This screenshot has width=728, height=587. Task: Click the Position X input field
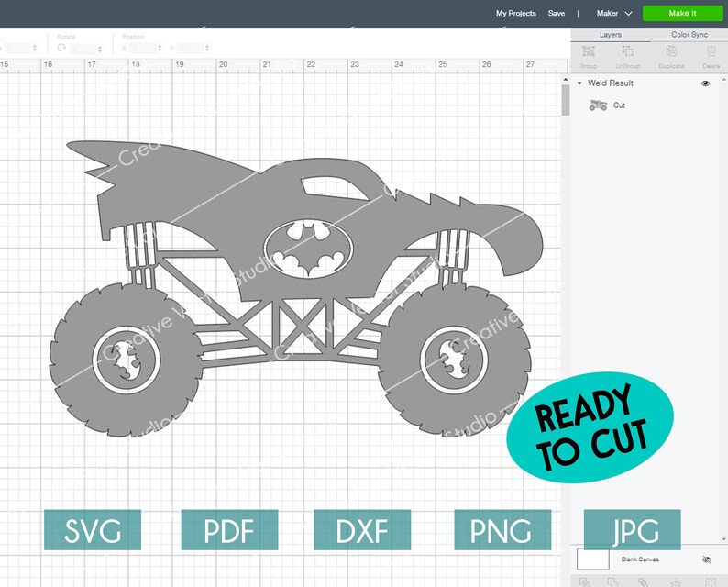pos(143,48)
